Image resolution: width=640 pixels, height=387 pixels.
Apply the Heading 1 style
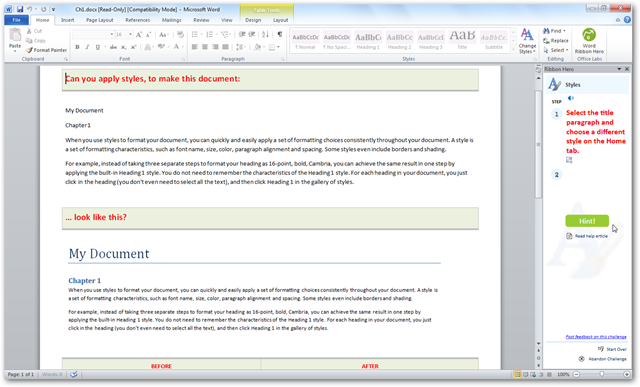(368, 41)
